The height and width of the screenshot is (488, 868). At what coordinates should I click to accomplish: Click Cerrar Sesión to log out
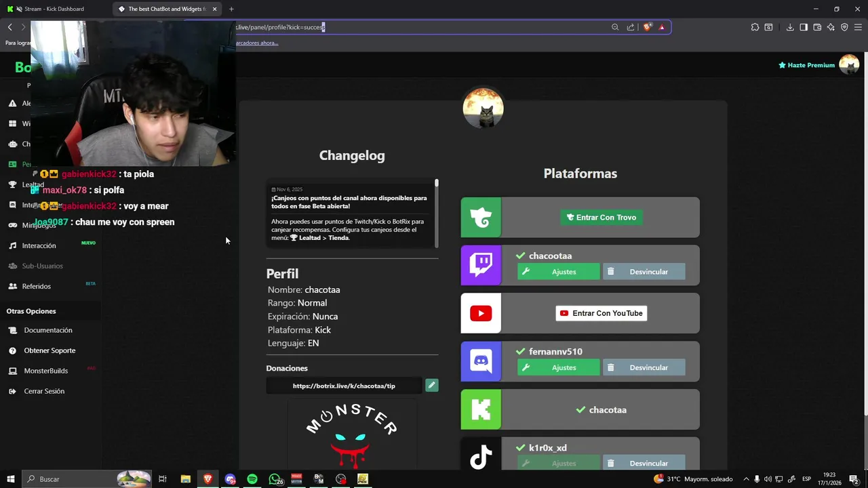[44, 391]
